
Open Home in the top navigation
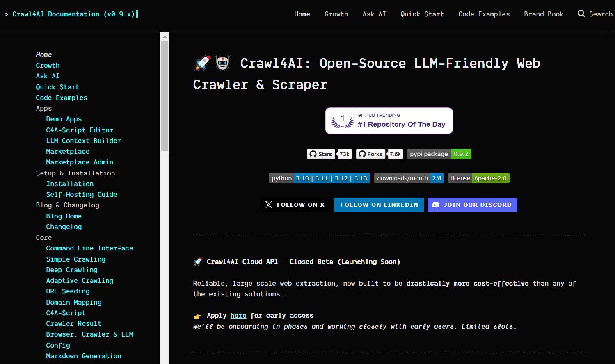click(302, 14)
